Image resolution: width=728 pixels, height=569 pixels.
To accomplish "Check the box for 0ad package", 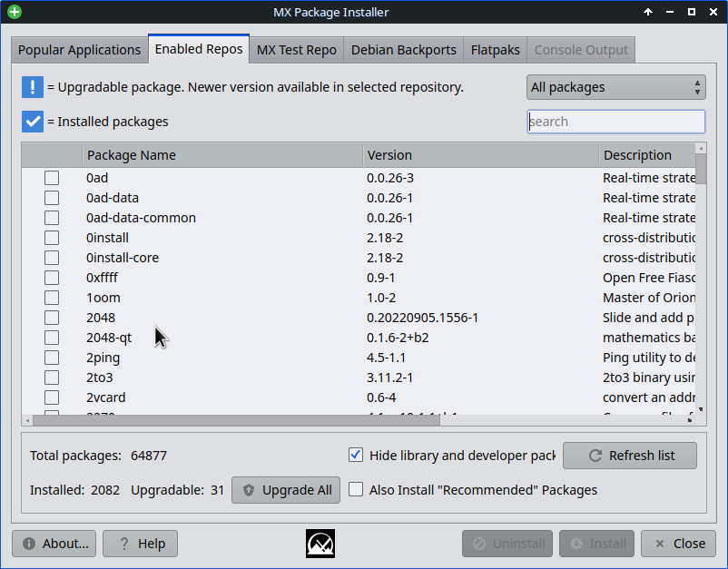I will click(x=52, y=178).
